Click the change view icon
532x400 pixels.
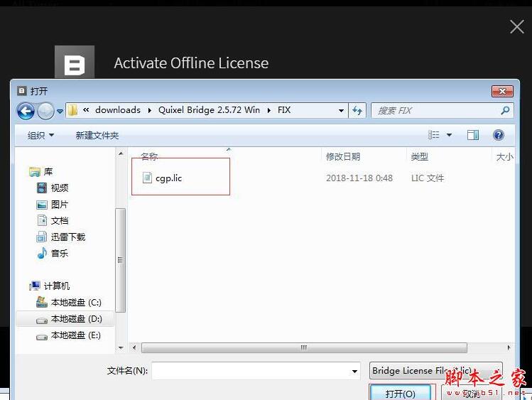[433, 135]
